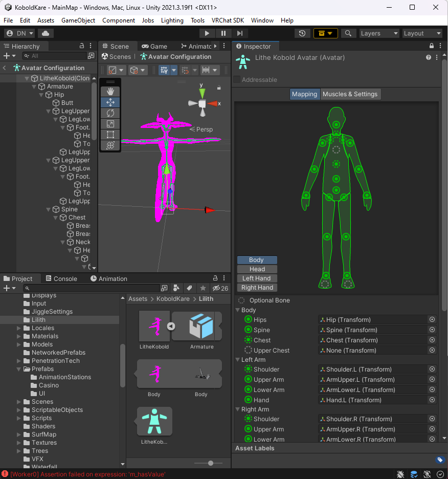The image size is (448, 479).
Task: Select the Move tool in Scene toolbar
Action: (x=110, y=102)
